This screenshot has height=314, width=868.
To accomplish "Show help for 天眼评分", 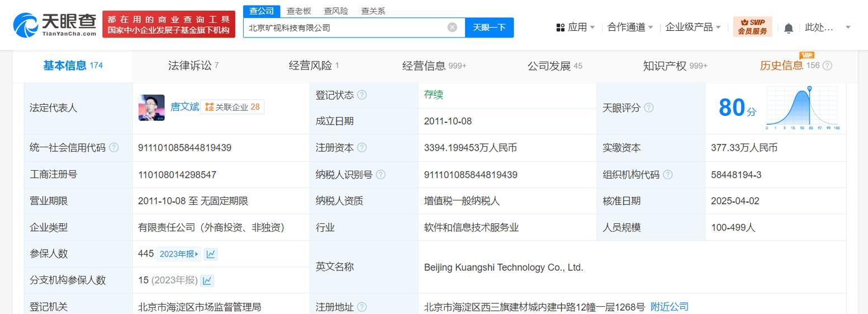I will pos(649,108).
